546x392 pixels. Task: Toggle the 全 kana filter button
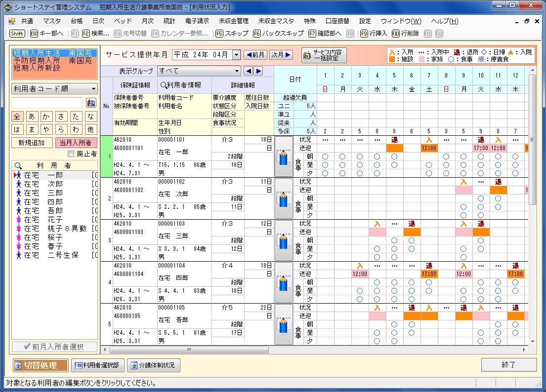click(18, 117)
